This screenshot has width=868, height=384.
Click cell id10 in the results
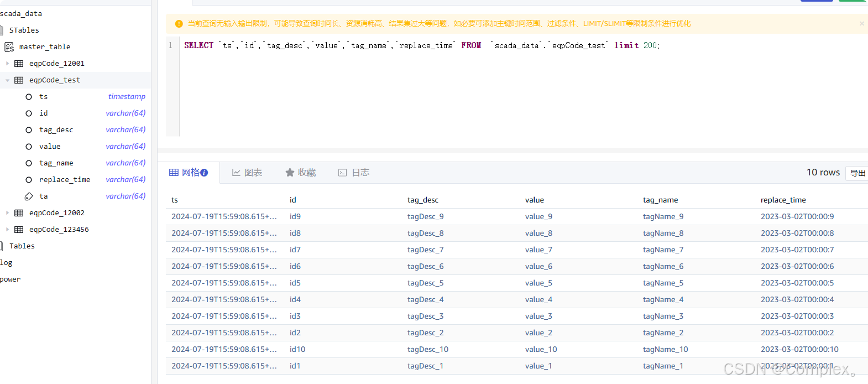[297, 350]
